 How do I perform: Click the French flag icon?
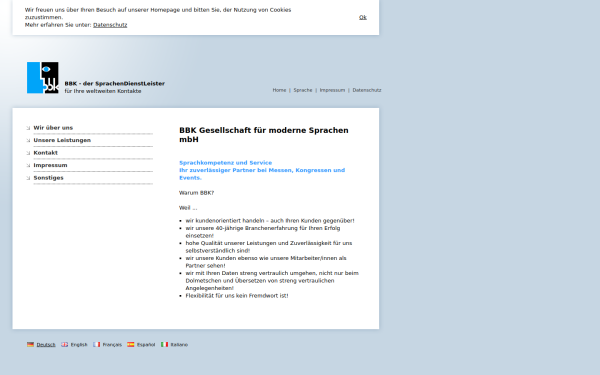coord(96,344)
